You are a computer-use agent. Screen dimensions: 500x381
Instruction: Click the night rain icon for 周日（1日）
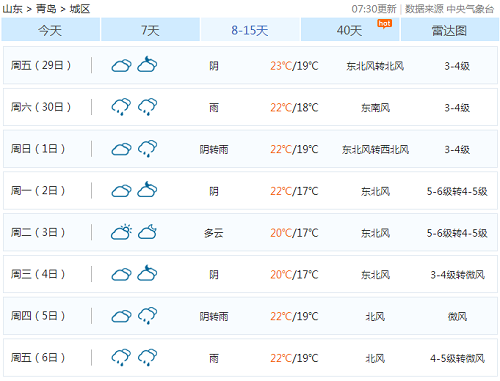(147, 149)
